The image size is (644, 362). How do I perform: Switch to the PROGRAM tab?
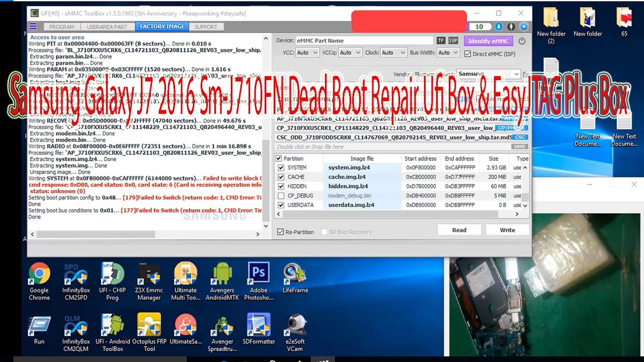click(x=62, y=27)
